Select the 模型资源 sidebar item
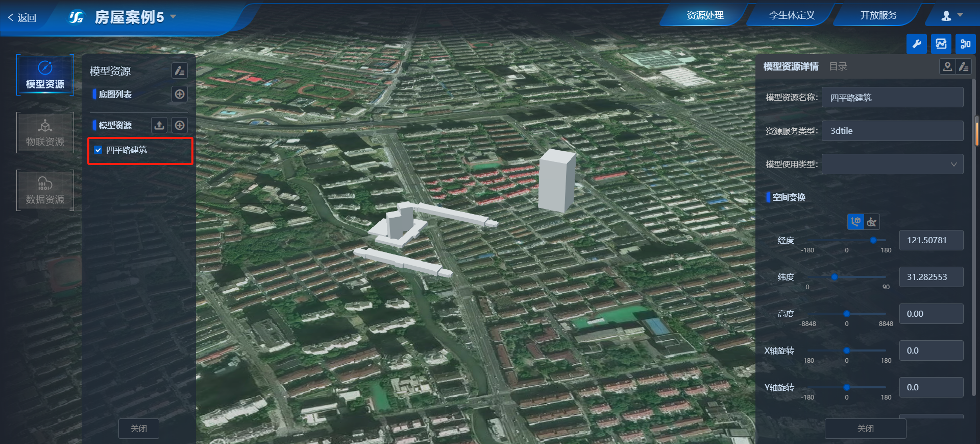 (x=45, y=75)
